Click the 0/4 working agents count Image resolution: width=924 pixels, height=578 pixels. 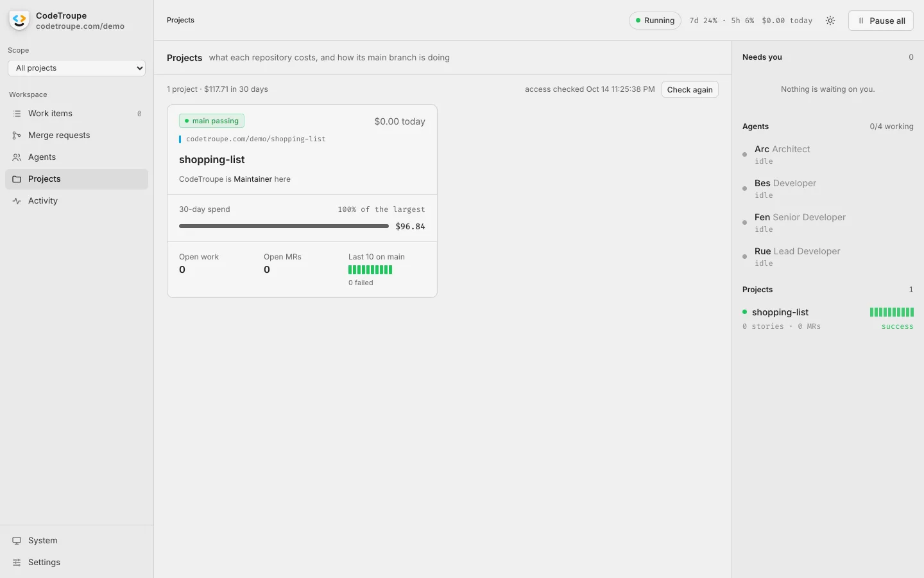click(891, 127)
